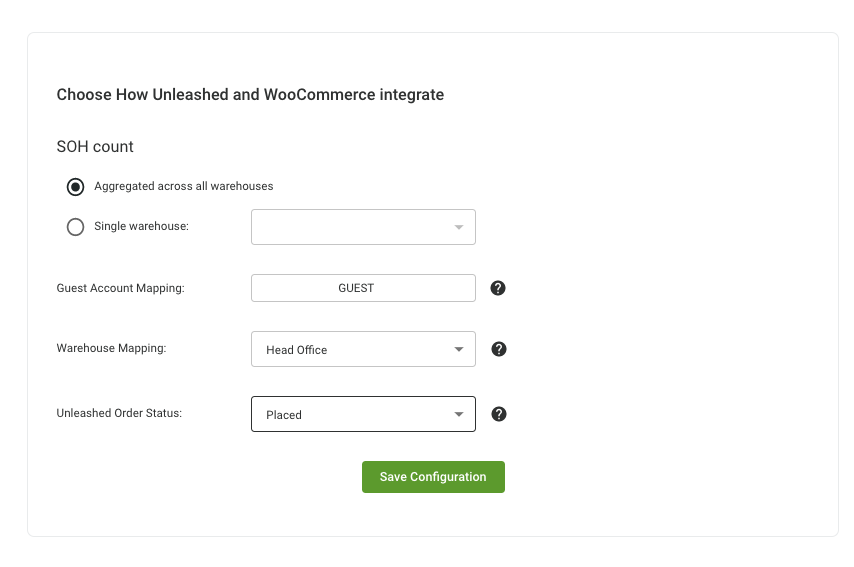Click the 'Single warehouse:' label text
Viewport: 854px width, 567px height.
point(142,226)
